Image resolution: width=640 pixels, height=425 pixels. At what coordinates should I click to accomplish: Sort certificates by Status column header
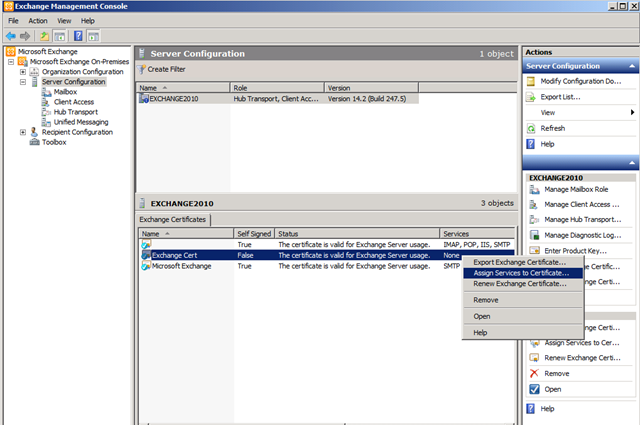tap(357, 234)
